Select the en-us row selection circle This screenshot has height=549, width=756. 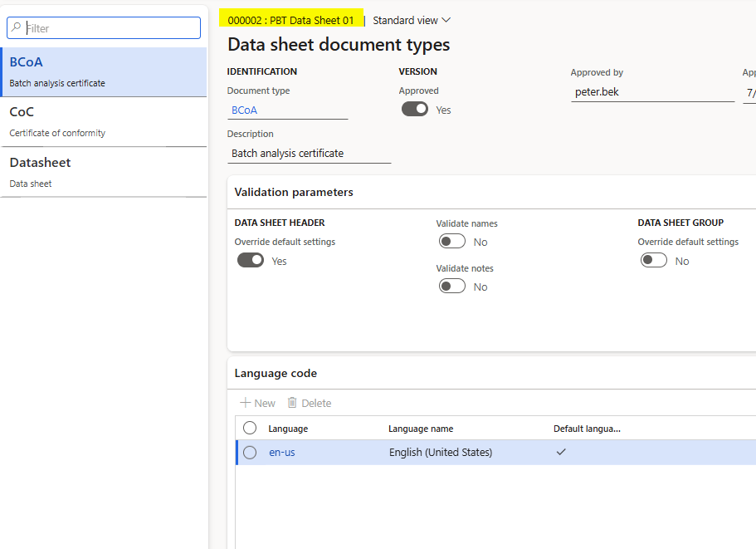pos(249,452)
